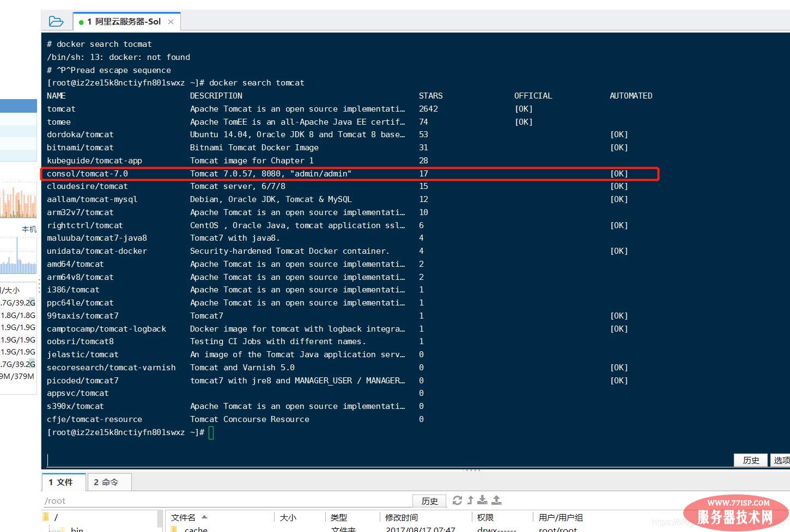The width and height of the screenshot is (790, 532).
Task: Click the STARS column heading
Action: pos(430,96)
